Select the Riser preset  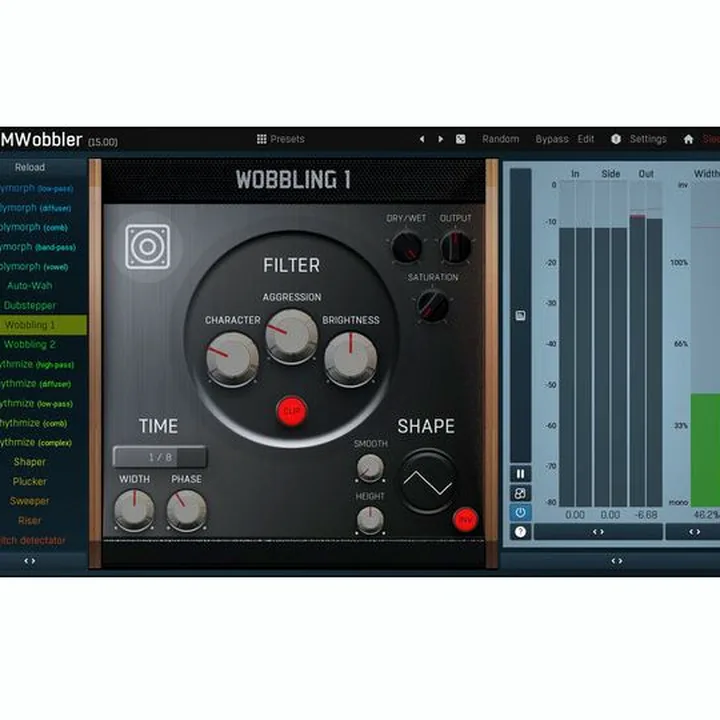click(30, 521)
